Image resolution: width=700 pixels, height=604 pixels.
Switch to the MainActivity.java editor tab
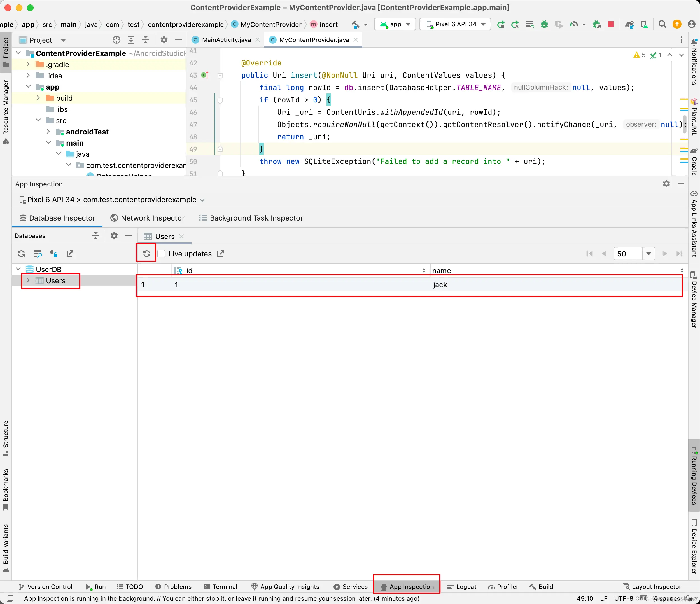[x=226, y=40]
